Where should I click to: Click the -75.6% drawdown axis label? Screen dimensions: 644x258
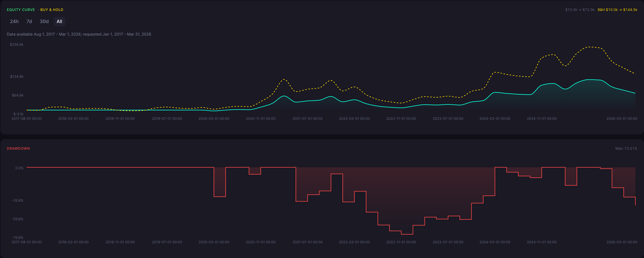18,237
